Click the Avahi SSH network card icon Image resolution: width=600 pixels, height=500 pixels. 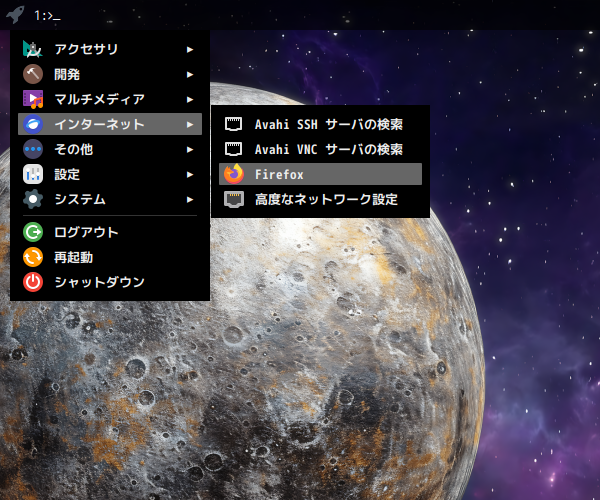[233, 124]
